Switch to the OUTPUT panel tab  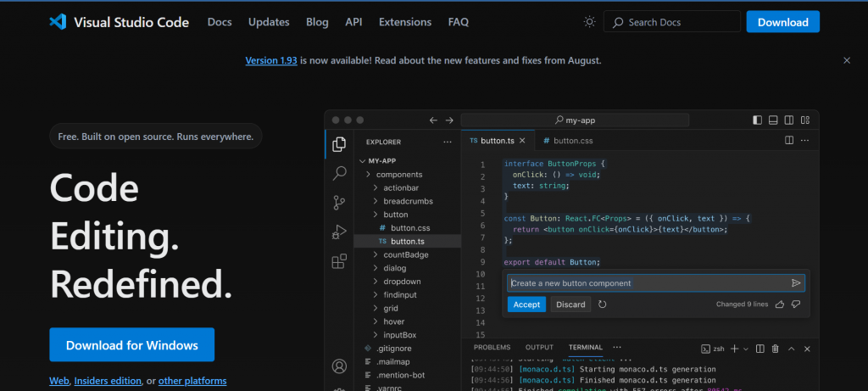coord(539,347)
